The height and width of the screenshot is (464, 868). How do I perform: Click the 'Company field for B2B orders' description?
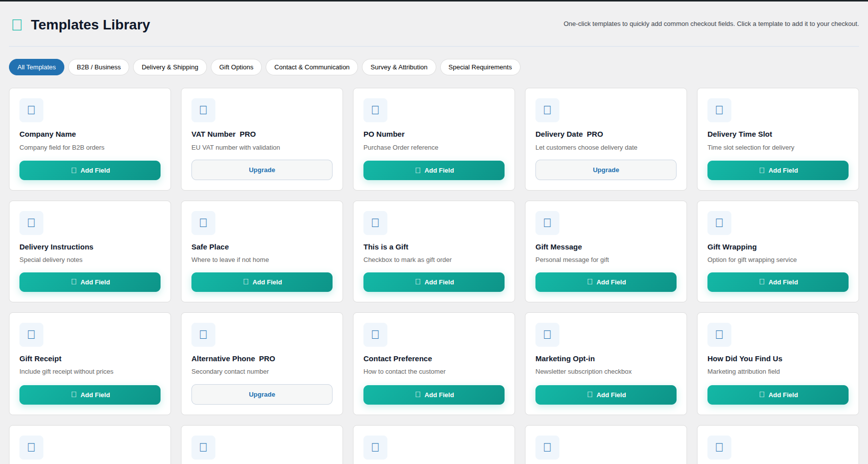pos(62,148)
